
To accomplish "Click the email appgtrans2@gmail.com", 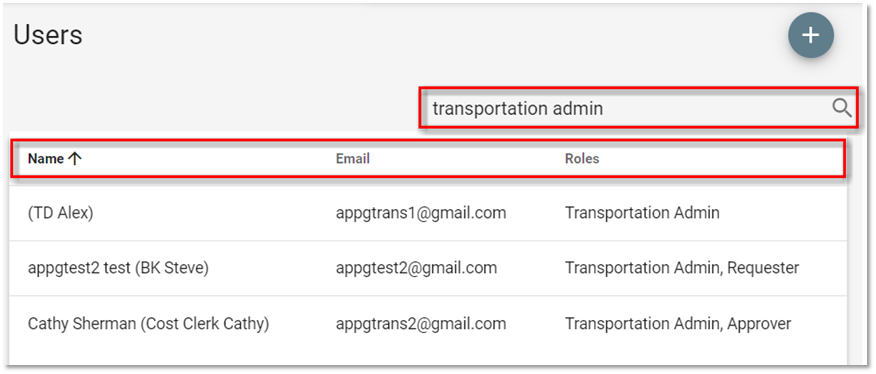I will point(421,324).
